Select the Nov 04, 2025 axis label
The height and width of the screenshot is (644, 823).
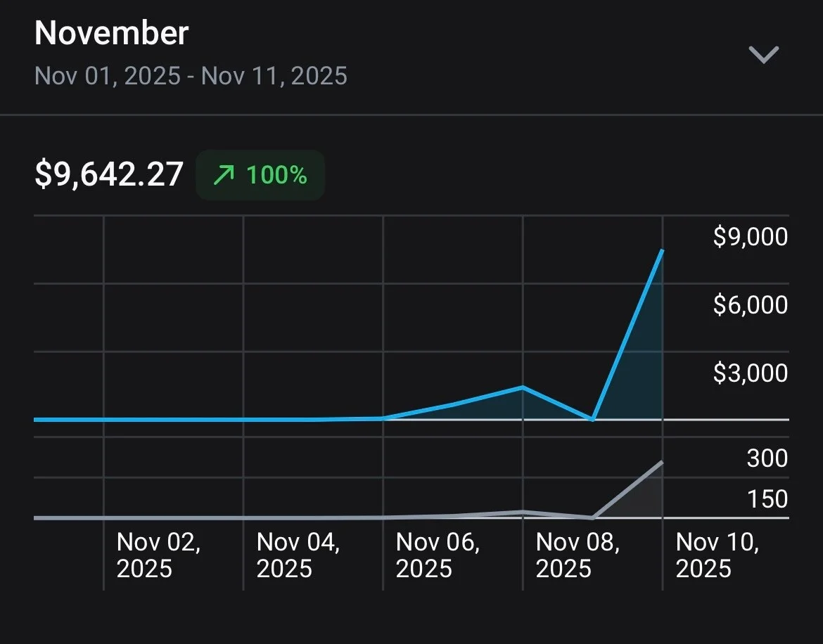[298, 555]
